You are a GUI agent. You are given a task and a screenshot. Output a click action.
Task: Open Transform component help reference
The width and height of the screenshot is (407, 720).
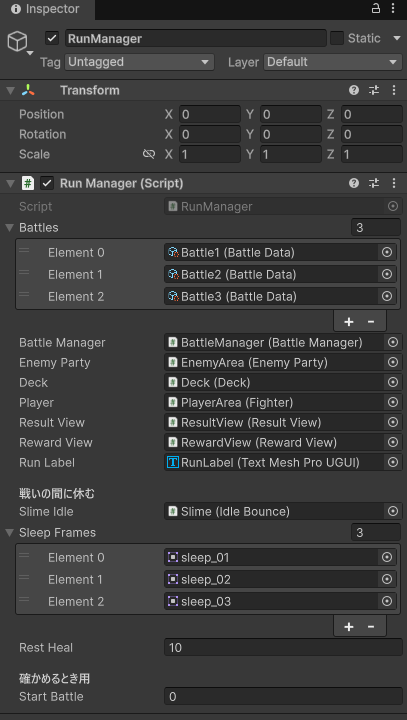[354, 90]
